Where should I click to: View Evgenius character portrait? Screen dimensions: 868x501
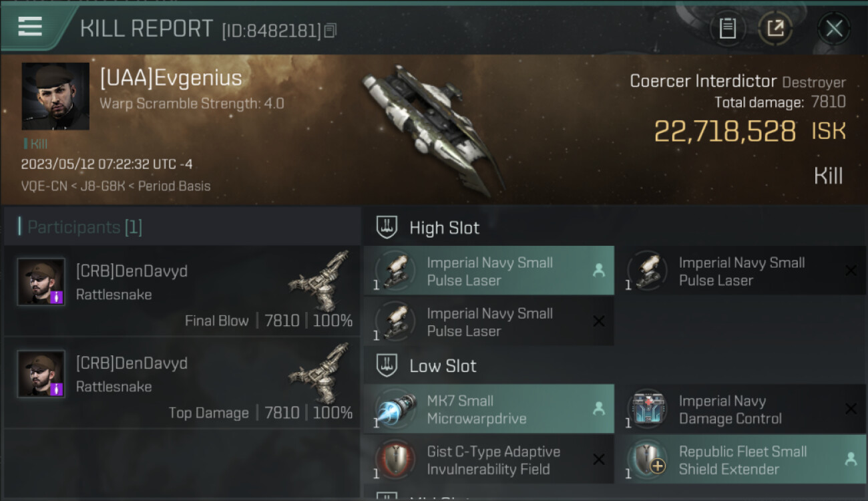point(55,96)
